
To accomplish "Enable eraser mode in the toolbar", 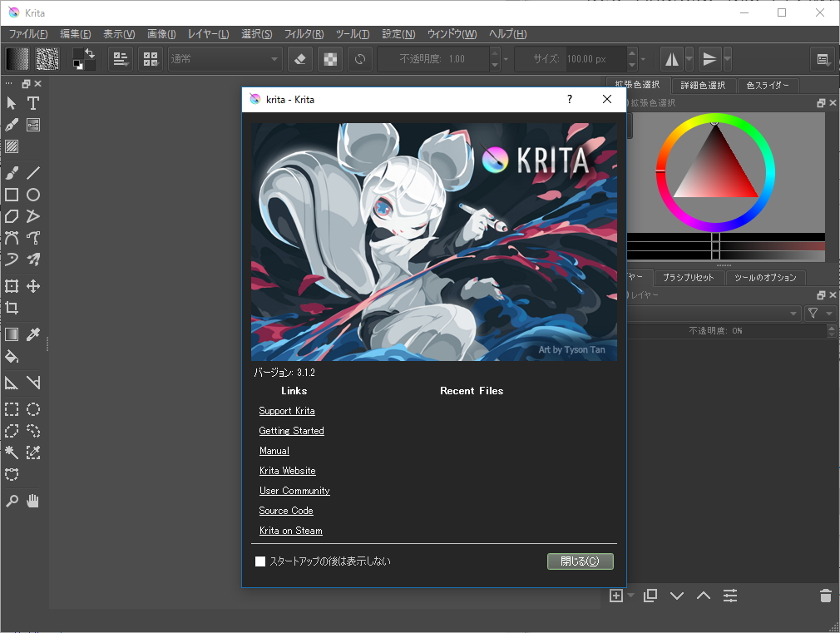I will [299, 59].
